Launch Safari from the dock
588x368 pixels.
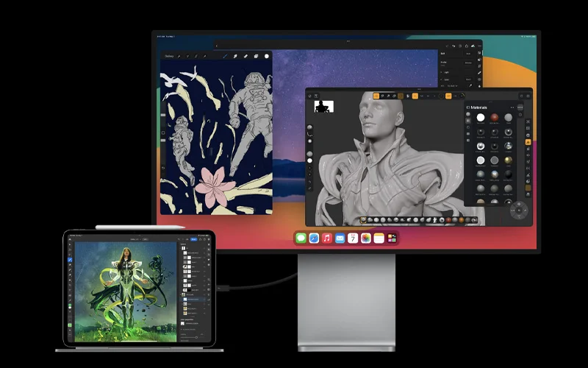314,238
